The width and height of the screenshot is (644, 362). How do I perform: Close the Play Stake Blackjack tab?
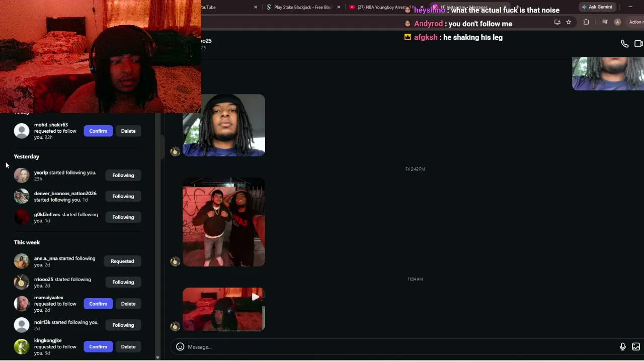[339, 7]
